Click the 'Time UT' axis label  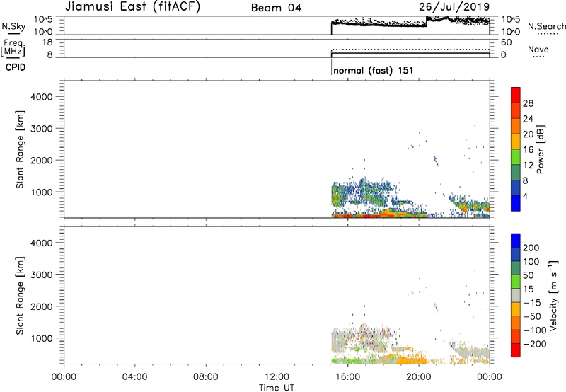(x=277, y=388)
